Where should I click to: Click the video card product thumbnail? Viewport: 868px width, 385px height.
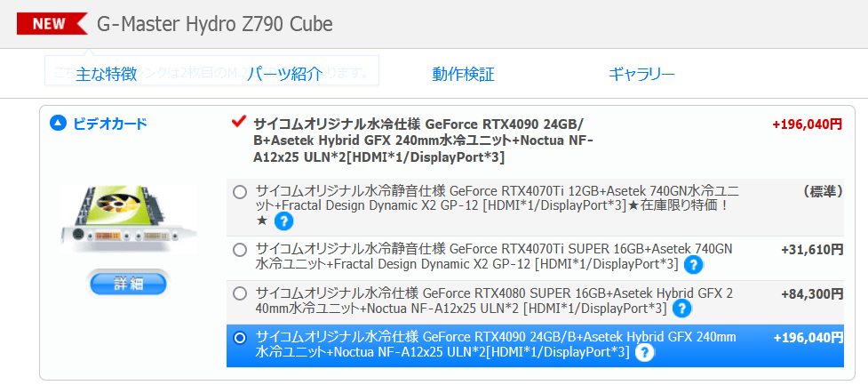click(x=129, y=218)
